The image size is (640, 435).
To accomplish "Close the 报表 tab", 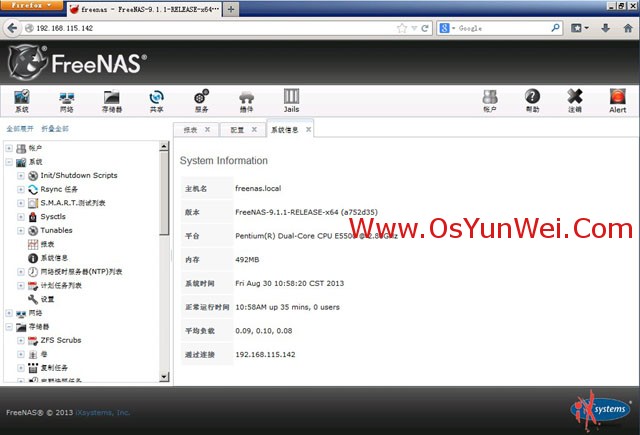I will coord(207,129).
